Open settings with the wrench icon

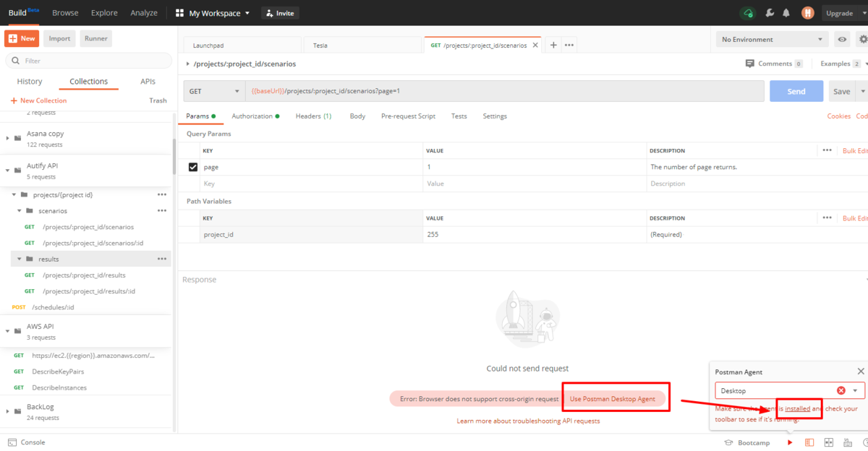769,13
